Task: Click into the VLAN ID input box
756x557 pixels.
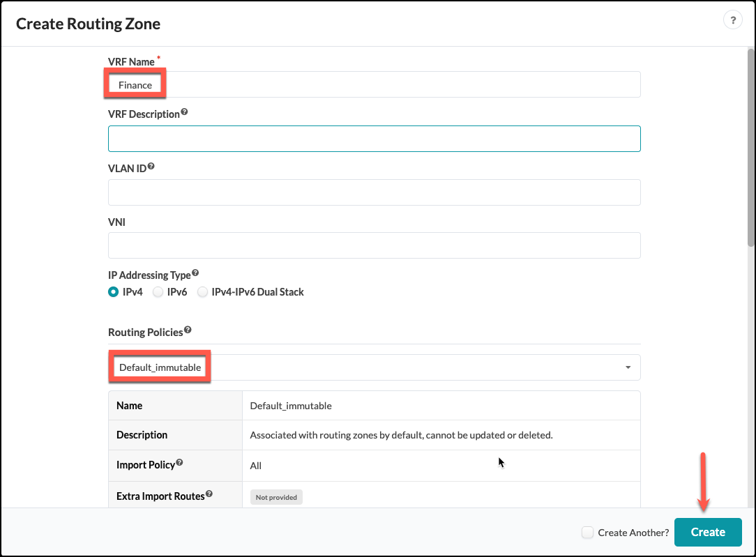Action: (374, 192)
